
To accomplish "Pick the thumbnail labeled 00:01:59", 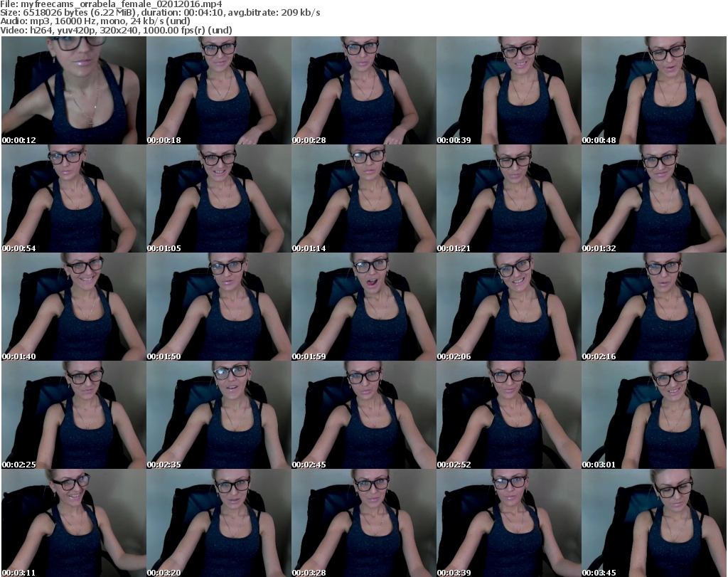I will pyautogui.click(x=363, y=307).
